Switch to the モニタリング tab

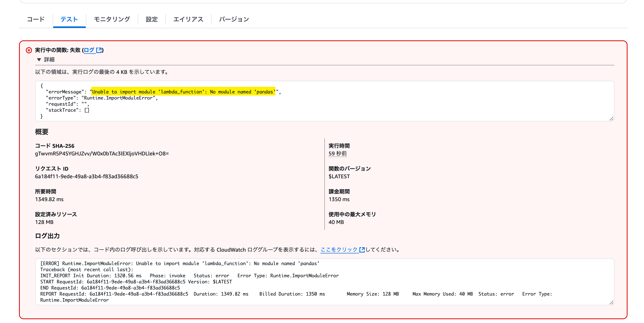[112, 19]
